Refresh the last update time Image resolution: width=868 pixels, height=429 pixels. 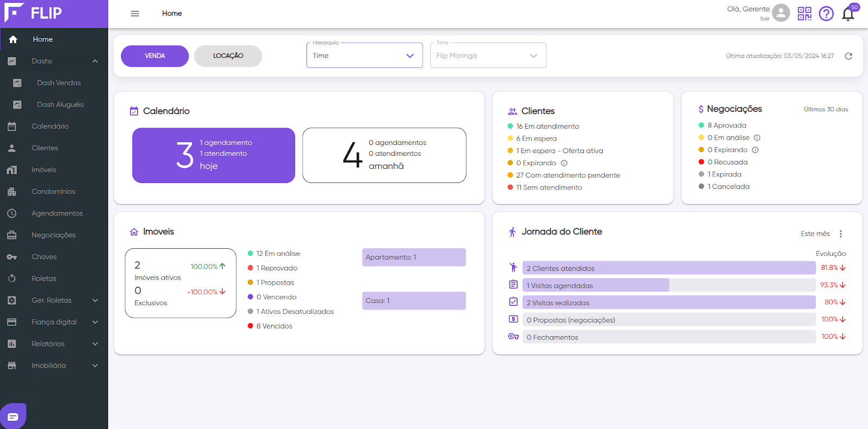848,56
